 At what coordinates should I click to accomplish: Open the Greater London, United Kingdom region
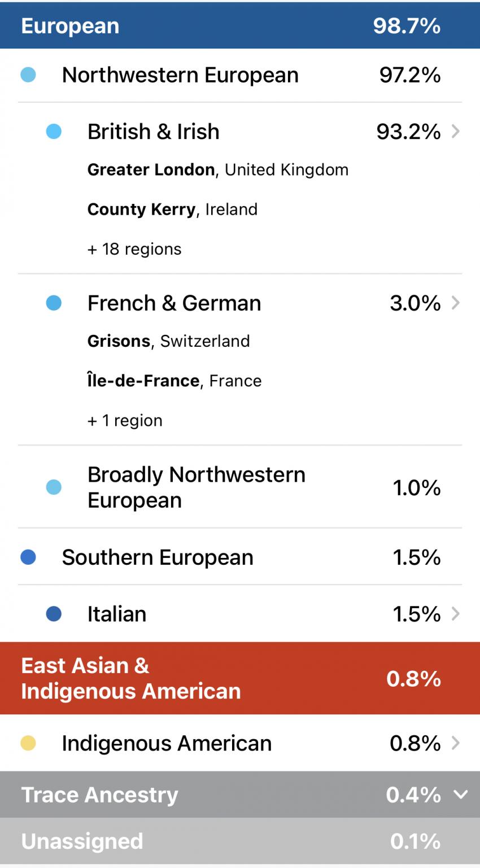[217, 170]
